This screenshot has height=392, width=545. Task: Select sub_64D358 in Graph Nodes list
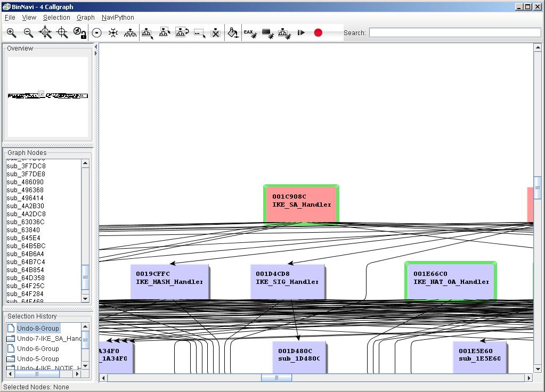point(26,278)
